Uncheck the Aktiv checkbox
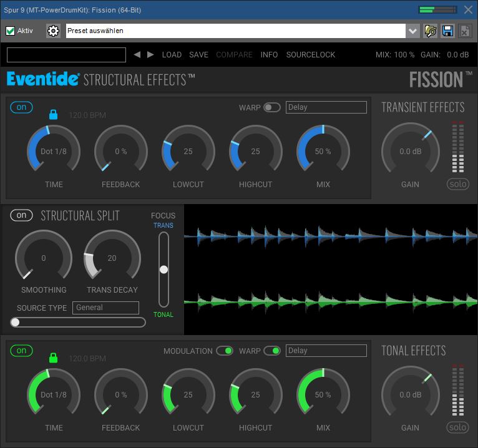The image size is (478, 448). pos(11,31)
